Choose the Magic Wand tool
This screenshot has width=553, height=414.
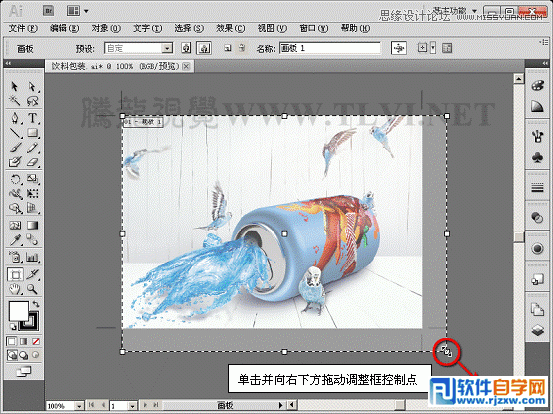tap(15, 101)
